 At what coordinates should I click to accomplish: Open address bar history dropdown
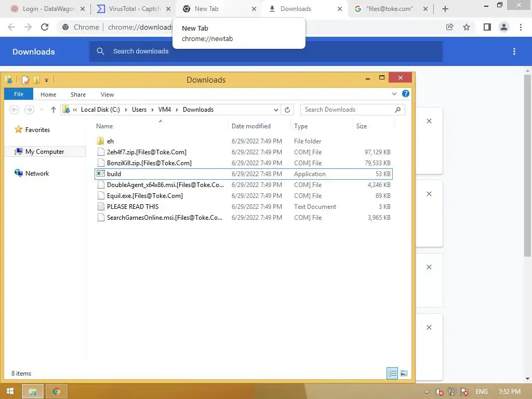276,110
